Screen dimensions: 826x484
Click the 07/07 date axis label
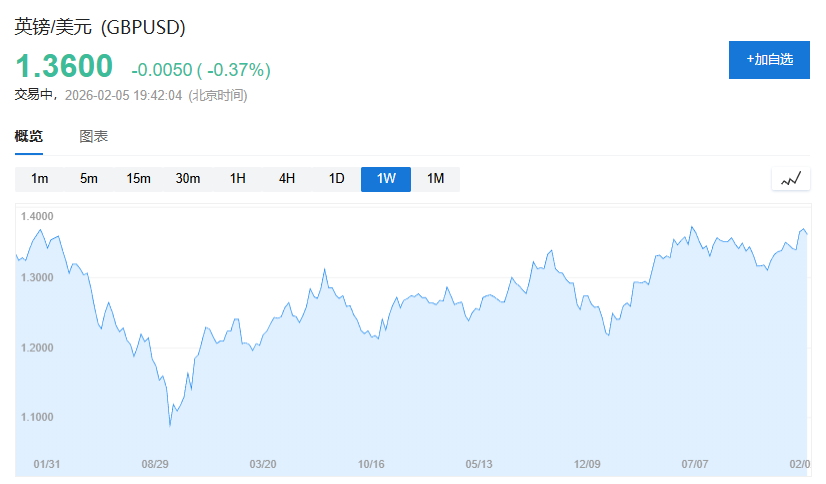pyautogui.click(x=694, y=464)
